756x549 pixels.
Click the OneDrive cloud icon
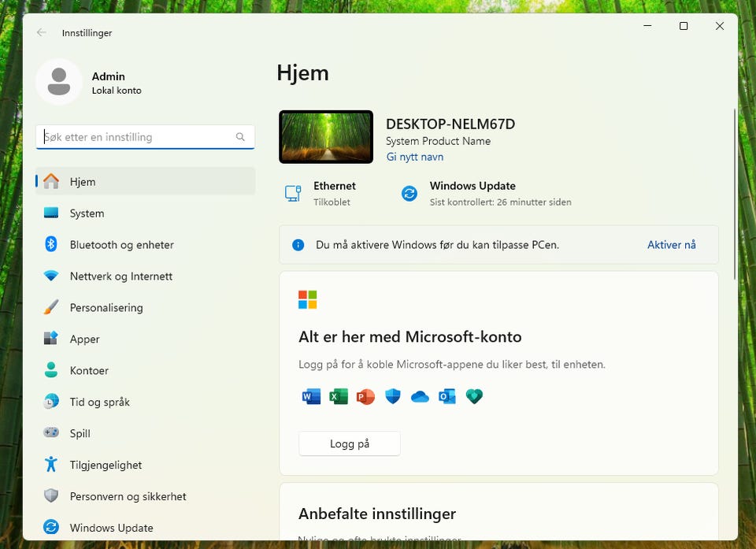(x=420, y=396)
